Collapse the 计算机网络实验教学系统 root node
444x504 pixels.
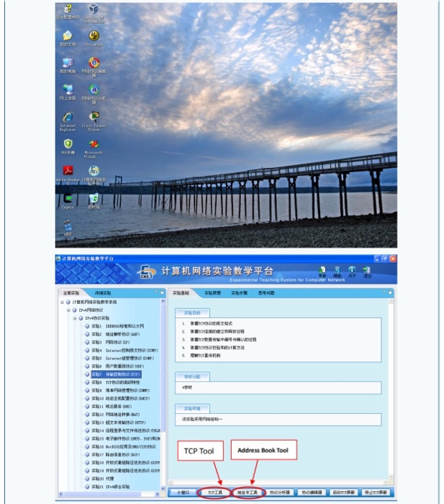pyautogui.click(x=62, y=302)
